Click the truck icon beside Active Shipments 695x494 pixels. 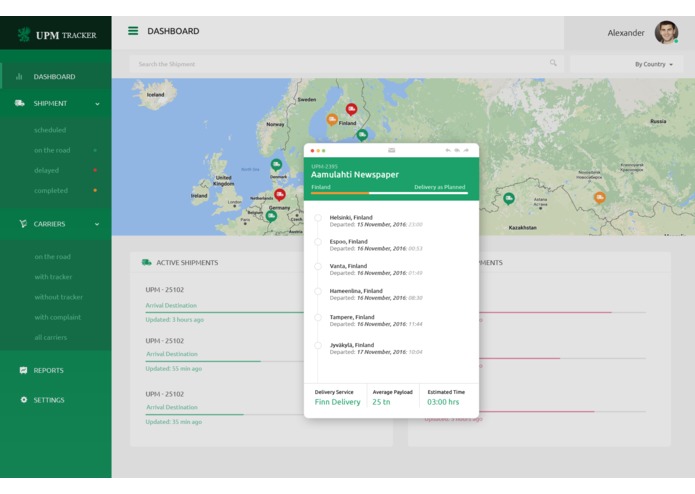click(x=146, y=262)
